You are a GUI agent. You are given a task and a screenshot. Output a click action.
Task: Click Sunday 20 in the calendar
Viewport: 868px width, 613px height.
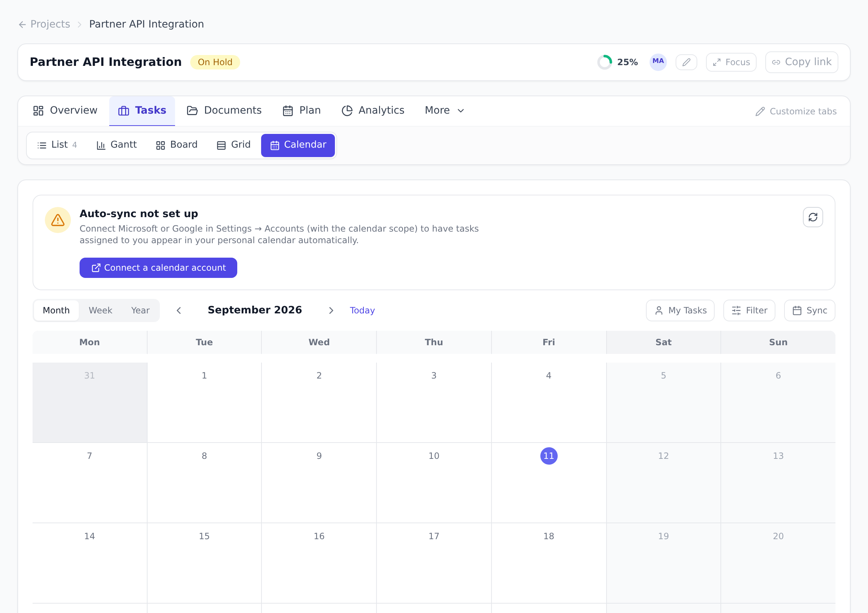(778, 563)
